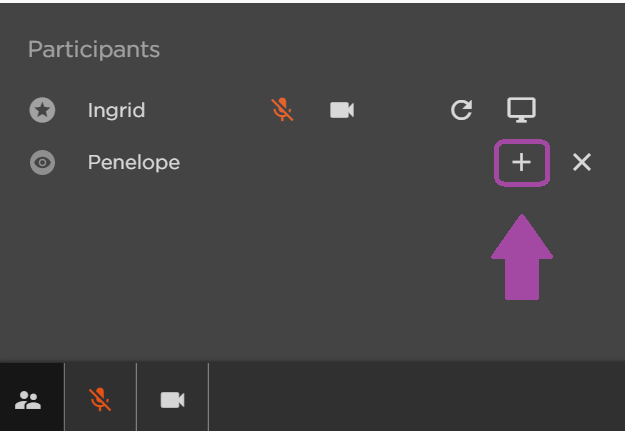Select the Ingrid participant name
The width and height of the screenshot is (625, 431).
click(x=116, y=110)
